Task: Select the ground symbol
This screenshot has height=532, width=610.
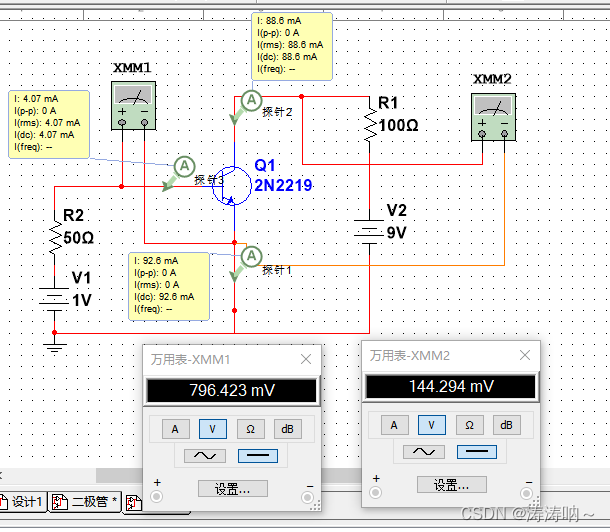Action: pos(55,345)
